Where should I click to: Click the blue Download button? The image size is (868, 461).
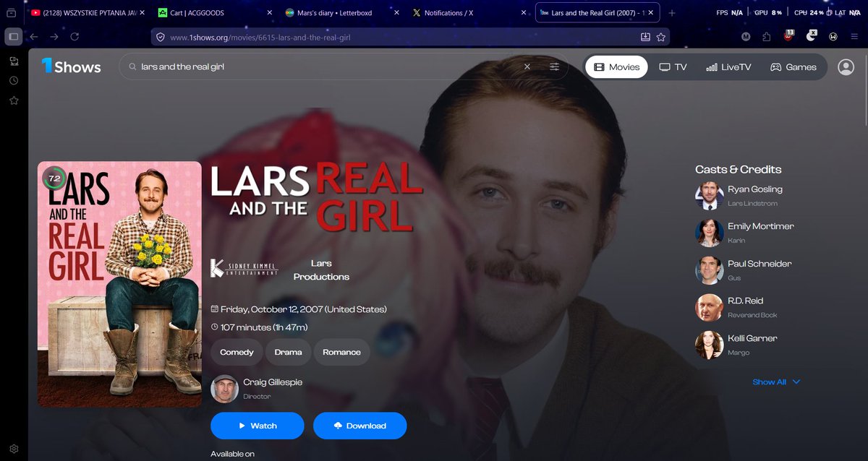click(x=359, y=426)
